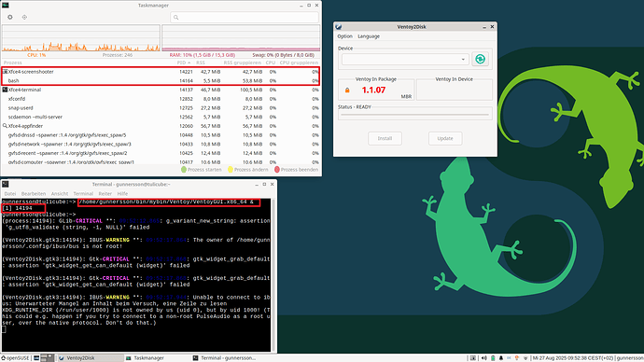Click the network icon in system tray

525,358
